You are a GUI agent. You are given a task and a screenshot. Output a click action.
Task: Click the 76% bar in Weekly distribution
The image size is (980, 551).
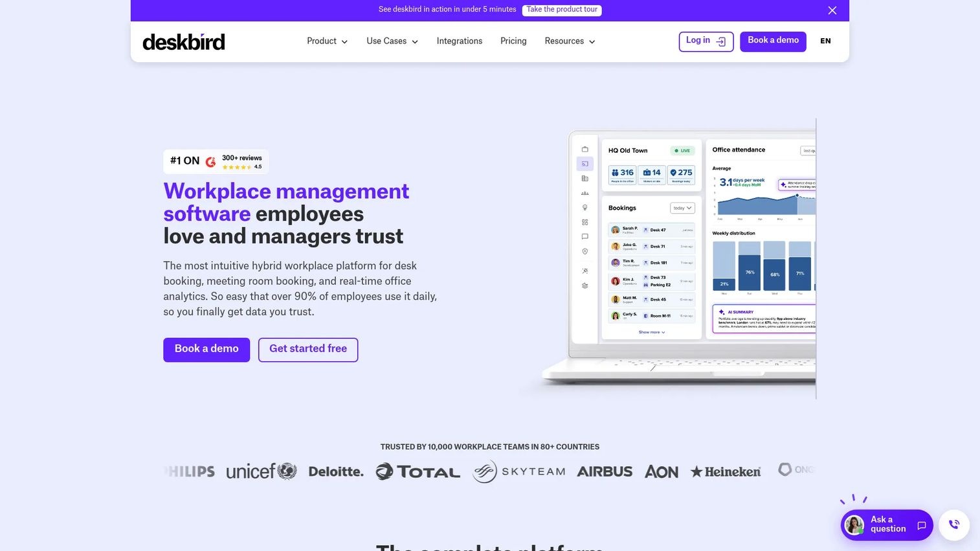[x=750, y=273]
